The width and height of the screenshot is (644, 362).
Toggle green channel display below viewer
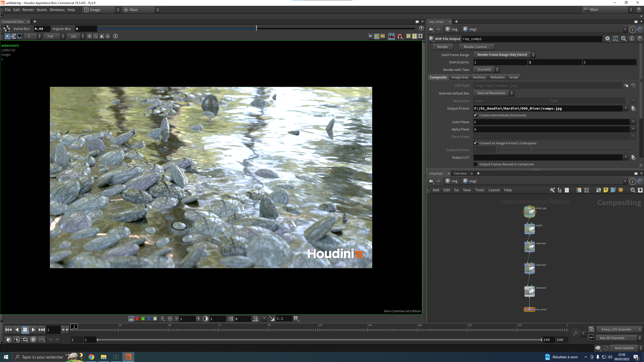pyautogui.click(x=143, y=319)
